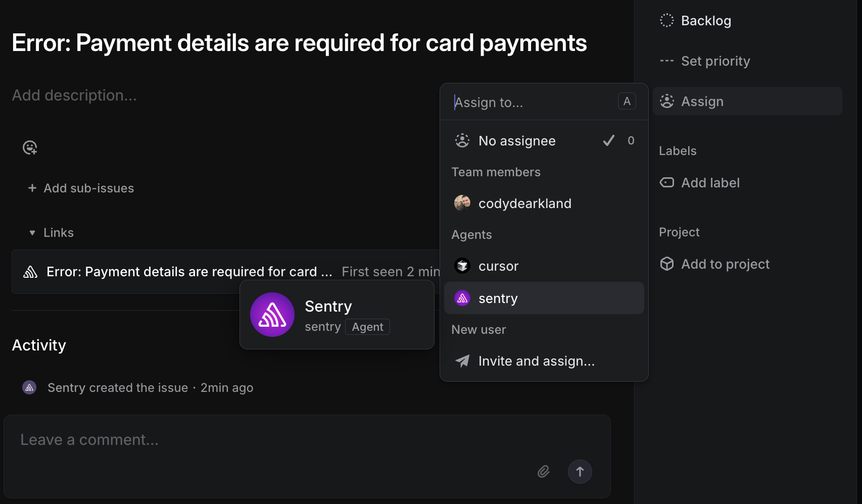
Task: Click the add reaction emoji icon
Action: (30, 147)
